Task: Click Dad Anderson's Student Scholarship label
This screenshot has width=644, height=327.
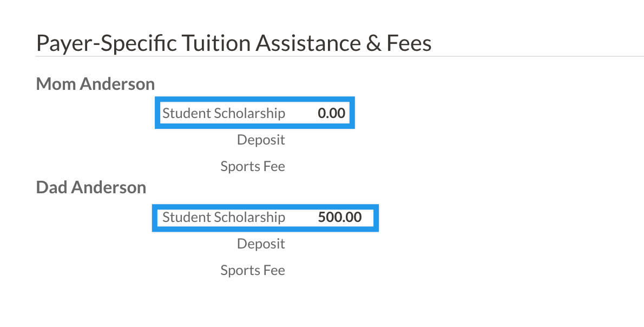Action: (x=224, y=217)
